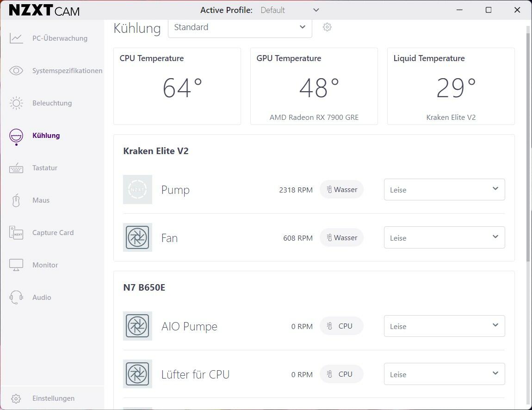Click the Lüfter für CPU row label
This screenshot has height=410, width=532.
pyautogui.click(x=195, y=374)
